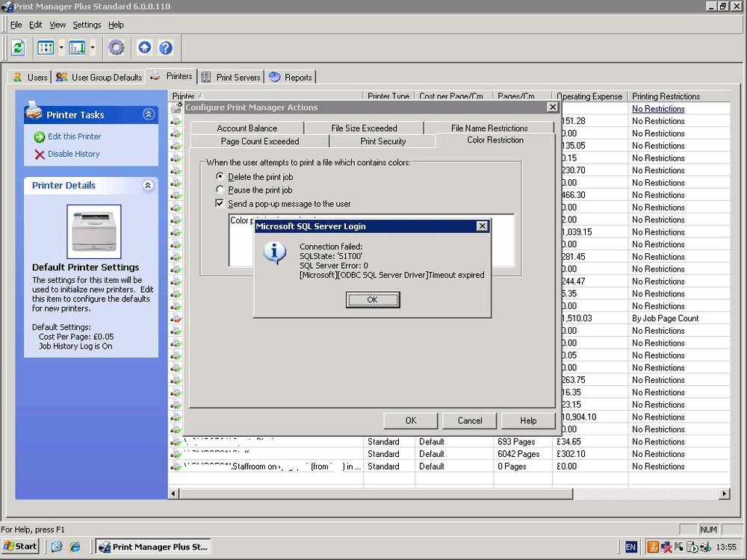Click Edit this Printer link
This screenshot has height=560, width=747.
coord(74,137)
